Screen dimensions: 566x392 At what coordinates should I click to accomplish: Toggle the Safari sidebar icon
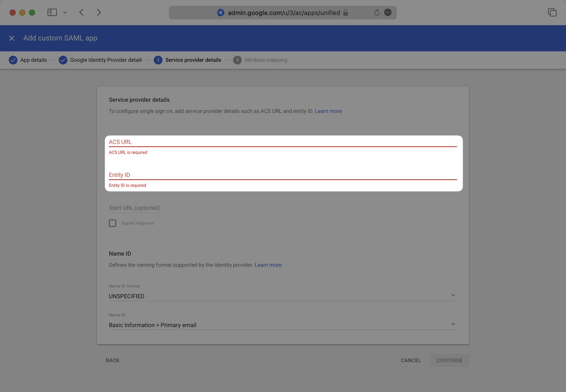click(52, 12)
